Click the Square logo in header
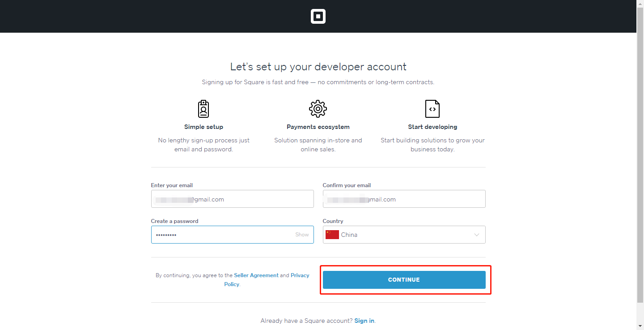644x330 pixels. (318, 17)
